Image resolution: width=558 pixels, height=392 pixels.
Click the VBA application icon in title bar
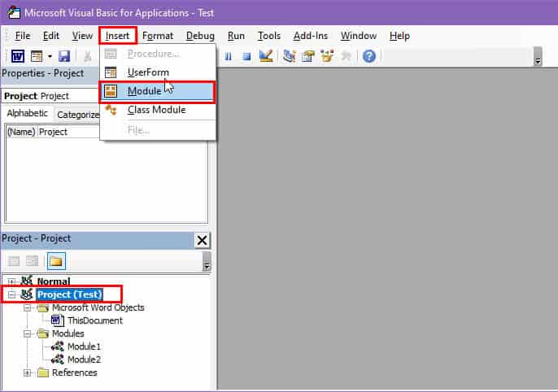point(14,13)
